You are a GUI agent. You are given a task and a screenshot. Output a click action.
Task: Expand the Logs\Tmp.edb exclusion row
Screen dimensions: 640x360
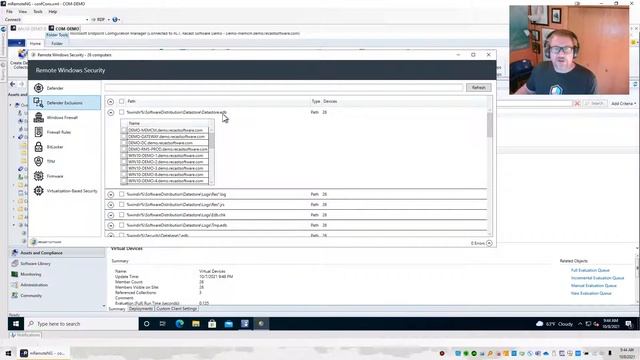coord(111,225)
